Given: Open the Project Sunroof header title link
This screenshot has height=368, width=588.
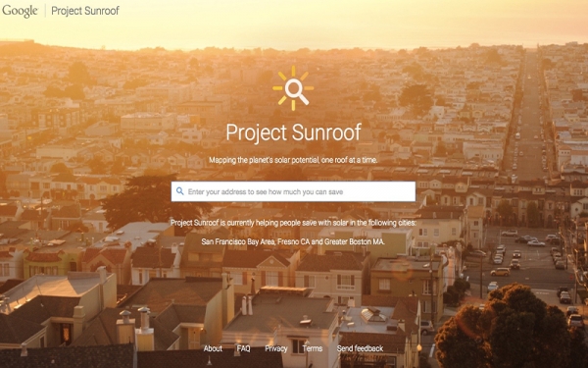Looking at the screenshot, I should [x=85, y=11].
